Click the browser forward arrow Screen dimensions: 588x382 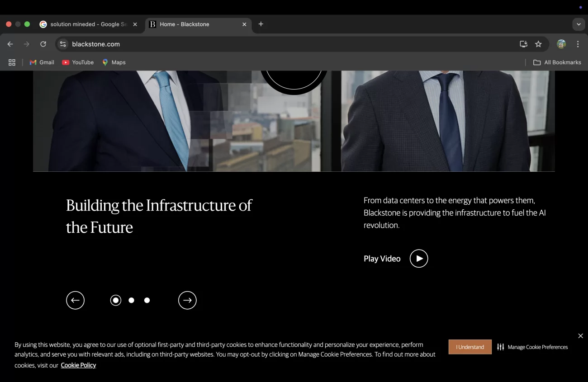coord(27,44)
